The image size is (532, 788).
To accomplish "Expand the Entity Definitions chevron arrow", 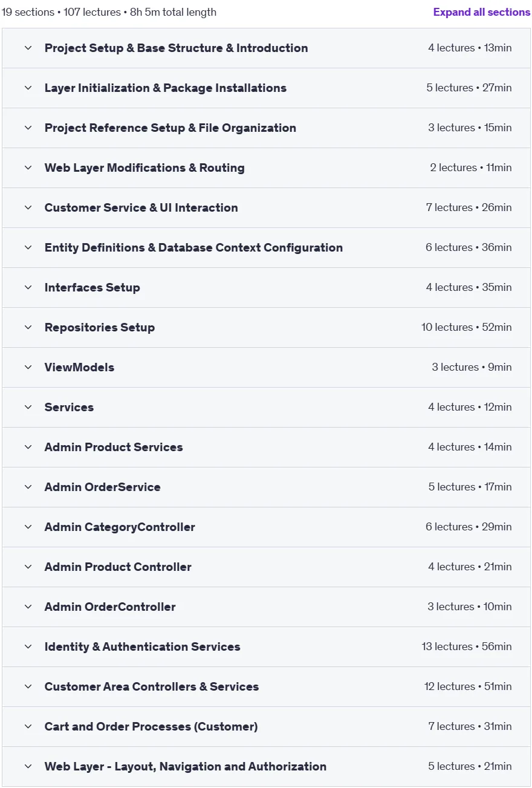I will [x=28, y=247].
